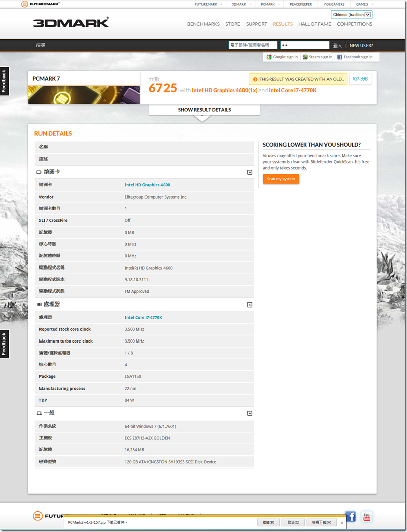The width and height of the screenshot is (407, 532).
Task: Click the FM Approved driver status
Action: pyautogui.click(x=137, y=291)
